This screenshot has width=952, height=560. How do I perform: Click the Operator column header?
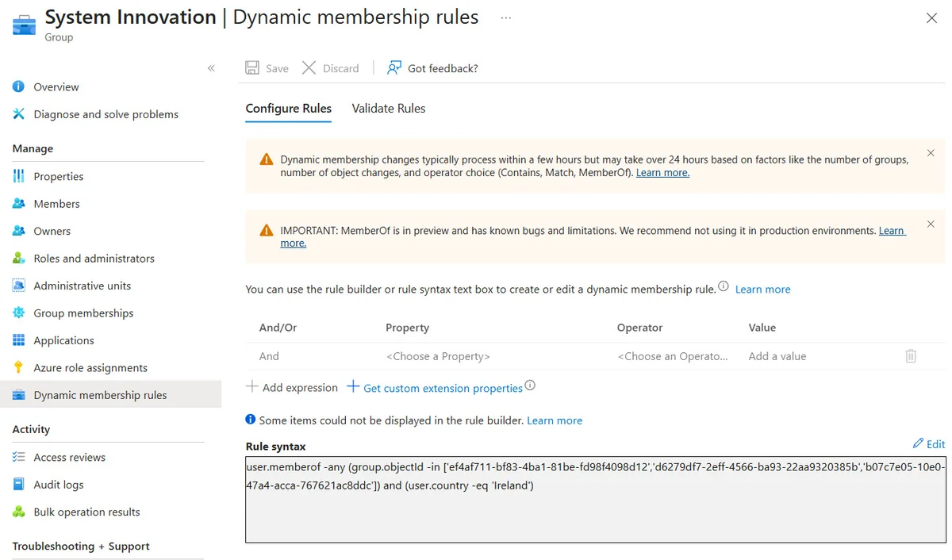pyautogui.click(x=639, y=328)
